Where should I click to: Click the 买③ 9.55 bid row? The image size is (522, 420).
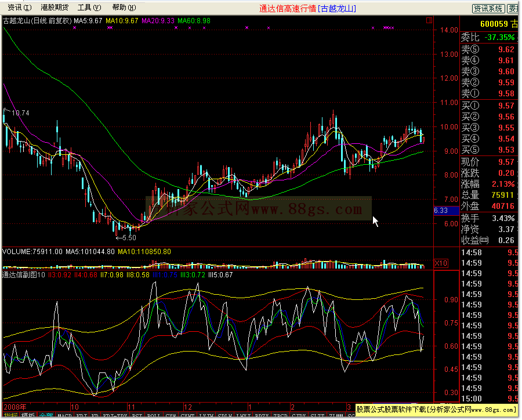tap(488, 128)
